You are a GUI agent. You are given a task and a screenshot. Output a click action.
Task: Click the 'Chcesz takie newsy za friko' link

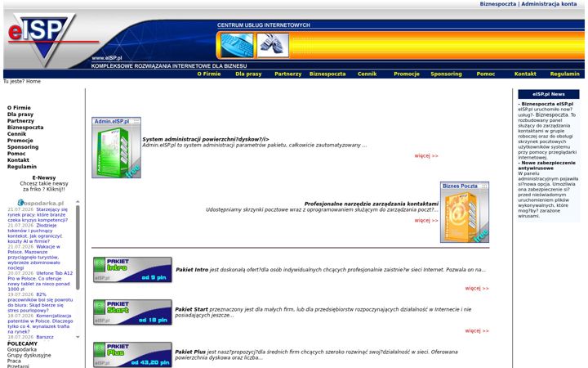pyautogui.click(x=44, y=186)
